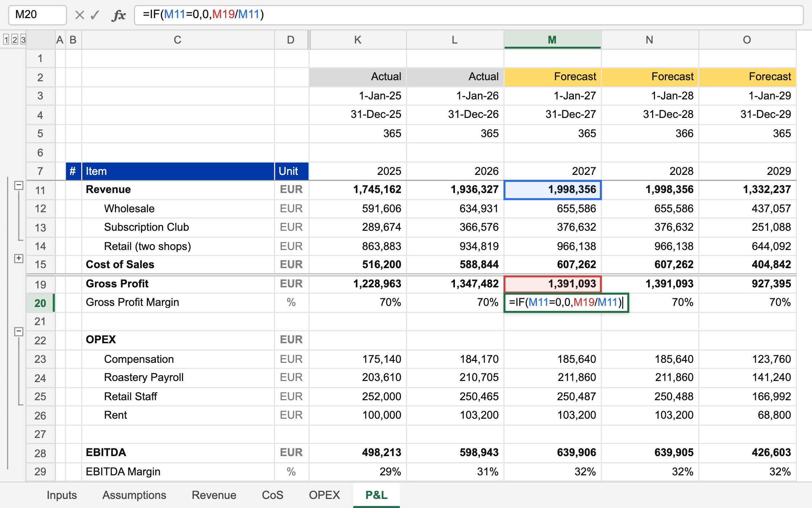Click the 'Retail (two shops)' label
This screenshot has width=812, height=508.
point(148,246)
